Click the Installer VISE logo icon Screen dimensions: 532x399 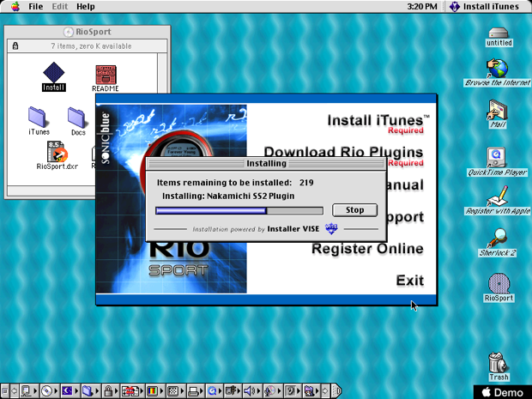(x=331, y=229)
